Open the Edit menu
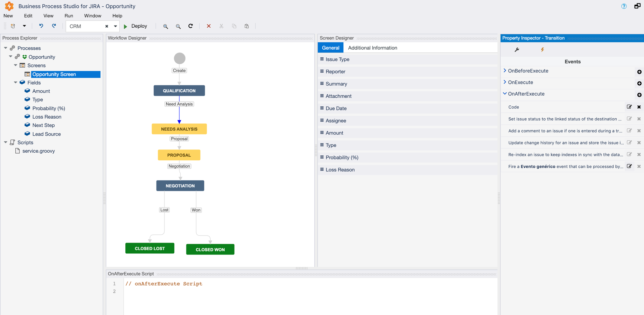Screen dimensions: 644x315 coord(28,16)
